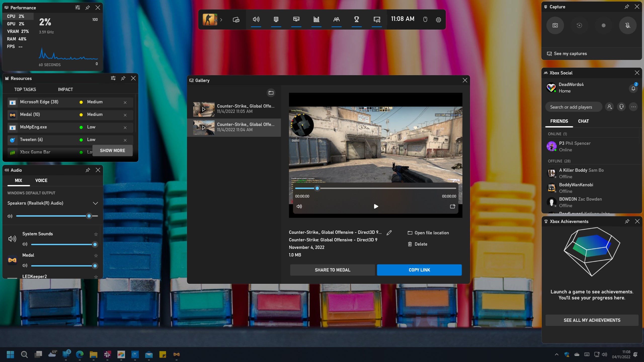End the MsMpEng.exe task

(x=125, y=127)
